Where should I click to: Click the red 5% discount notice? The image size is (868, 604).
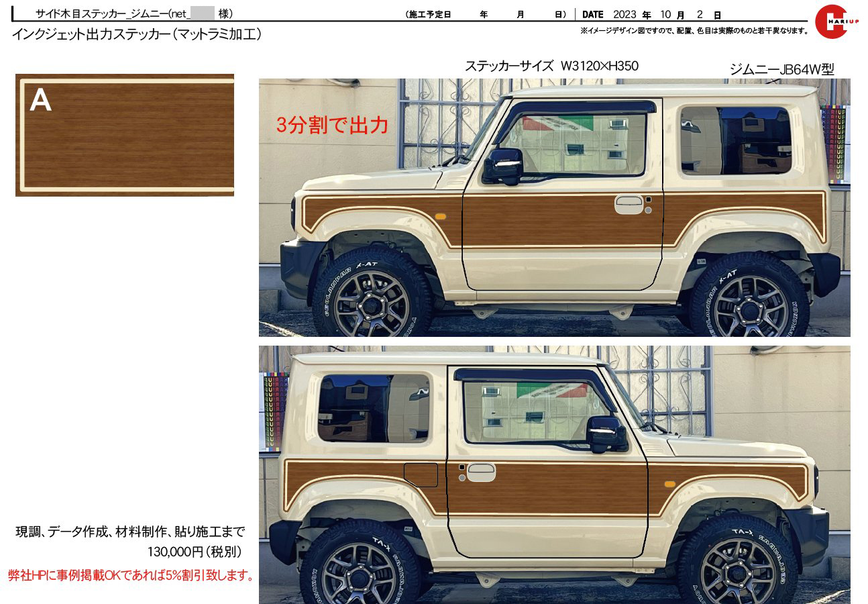coord(131,575)
